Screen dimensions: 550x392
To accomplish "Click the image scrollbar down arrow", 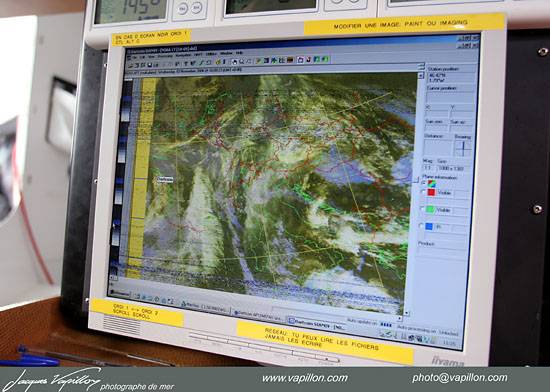I will pos(407,312).
